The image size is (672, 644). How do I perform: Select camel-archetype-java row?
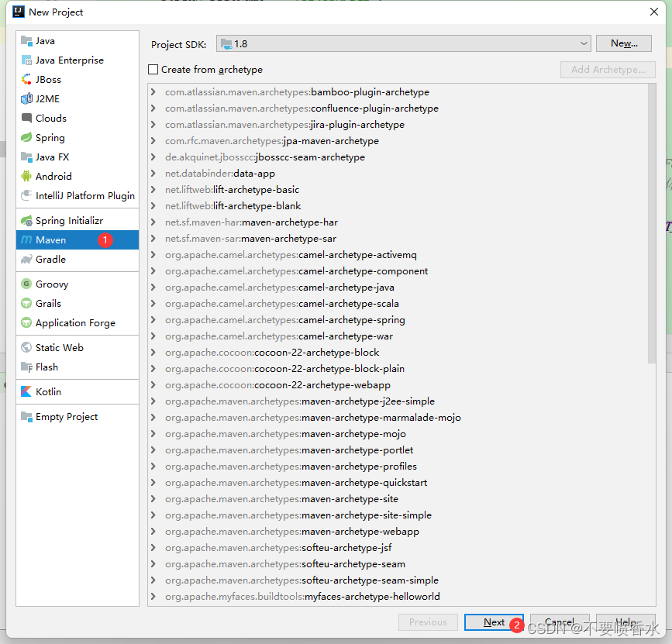coord(398,288)
